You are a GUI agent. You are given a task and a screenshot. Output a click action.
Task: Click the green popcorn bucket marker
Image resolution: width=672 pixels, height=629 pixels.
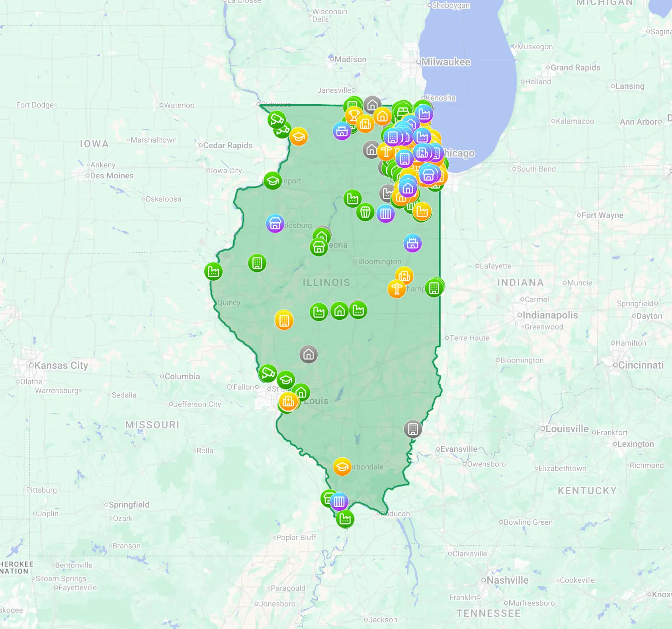[x=365, y=212]
